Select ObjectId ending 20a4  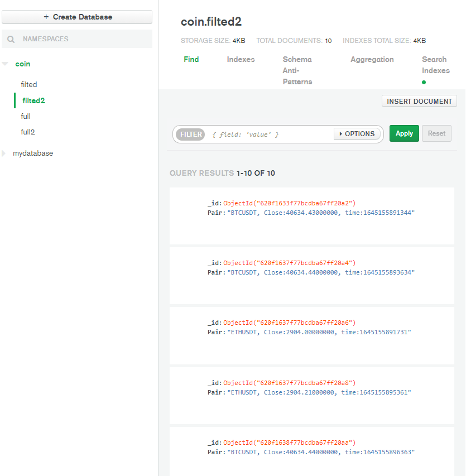tap(289, 263)
